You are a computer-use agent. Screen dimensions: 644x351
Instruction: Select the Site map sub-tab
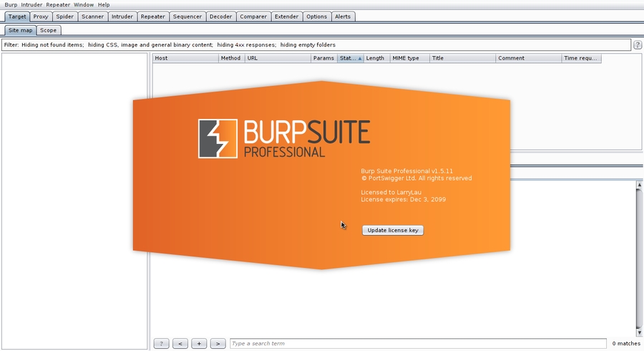pos(20,30)
